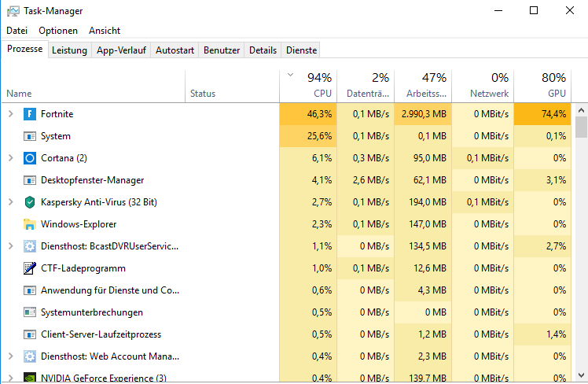588x384 pixels.
Task: Click the NVIDIA GeForce Experience icon
Action: (x=30, y=377)
